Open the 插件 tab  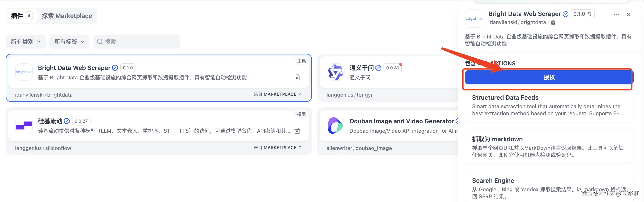click(22, 16)
